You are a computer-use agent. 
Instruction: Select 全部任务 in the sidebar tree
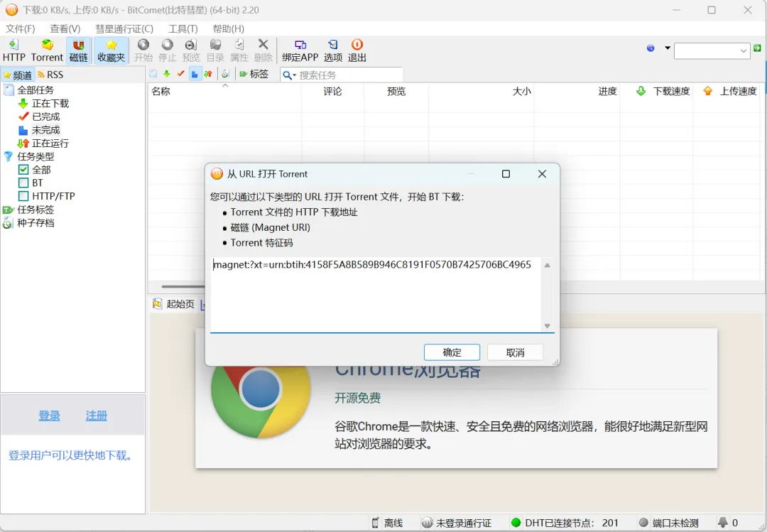click(x=36, y=90)
